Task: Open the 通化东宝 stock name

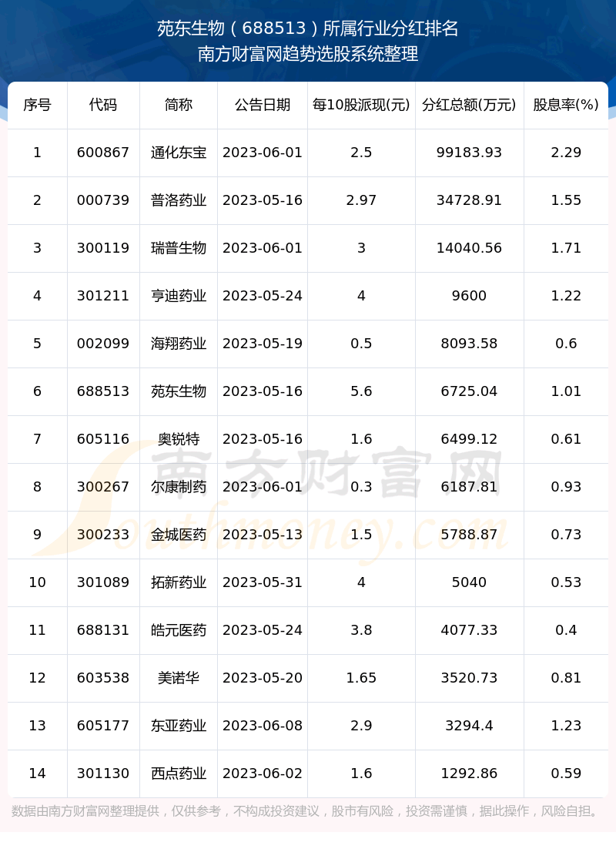Action: coord(179,153)
